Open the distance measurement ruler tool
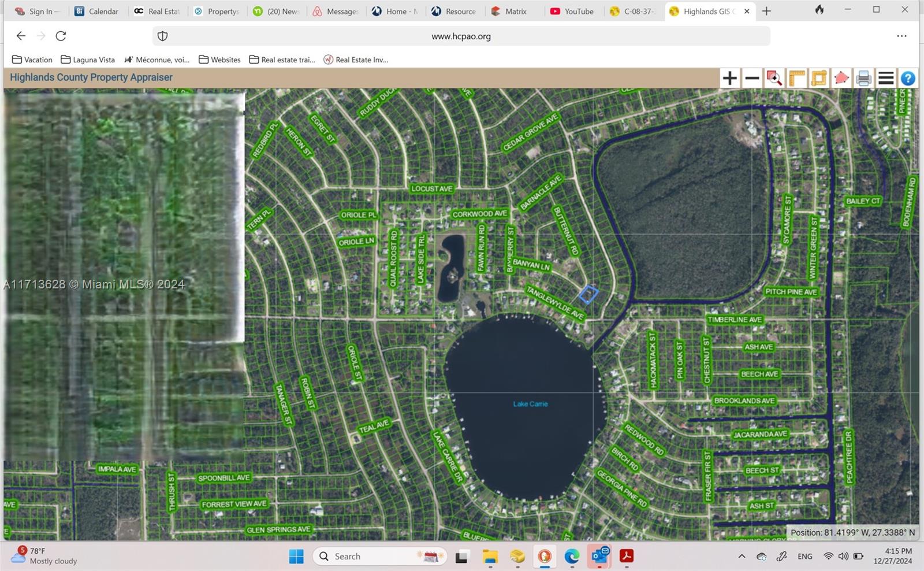 [x=796, y=77]
